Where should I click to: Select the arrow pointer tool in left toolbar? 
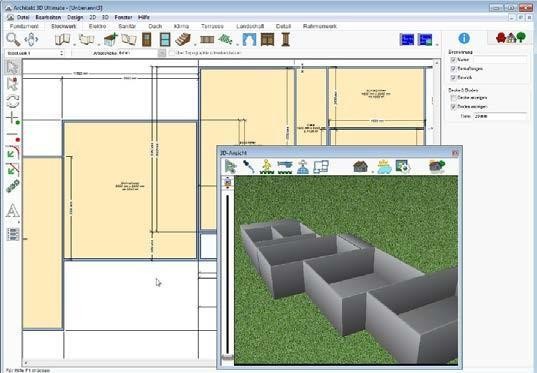(x=13, y=67)
